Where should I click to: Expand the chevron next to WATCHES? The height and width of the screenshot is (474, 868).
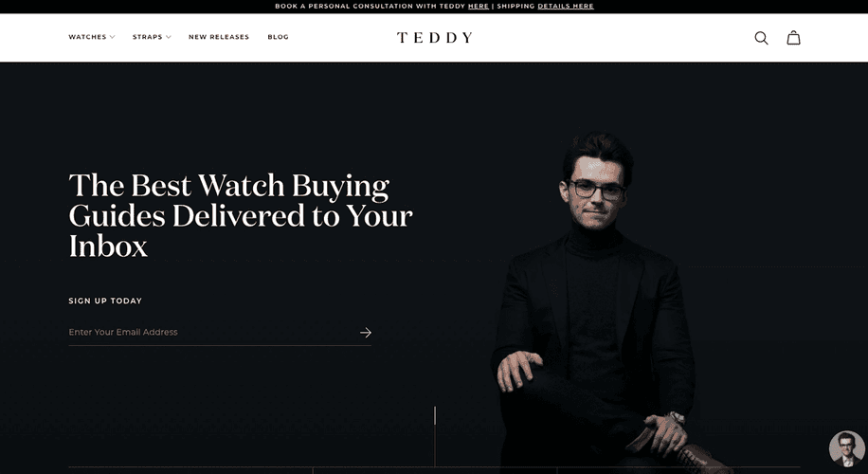(113, 37)
